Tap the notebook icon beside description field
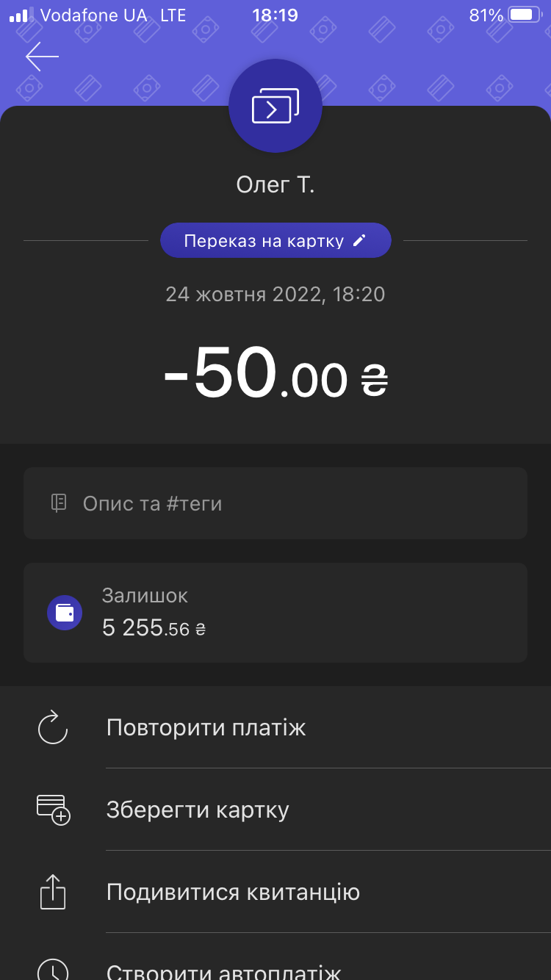The width and height of the screenshot is (551, 980). (x=59, y=503)
